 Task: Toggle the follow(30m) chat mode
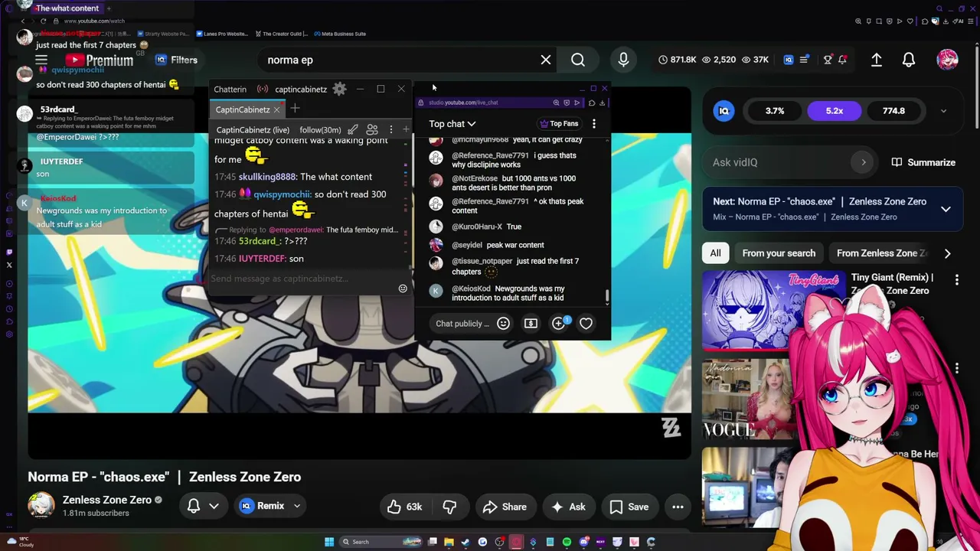(x=320, y=130)
